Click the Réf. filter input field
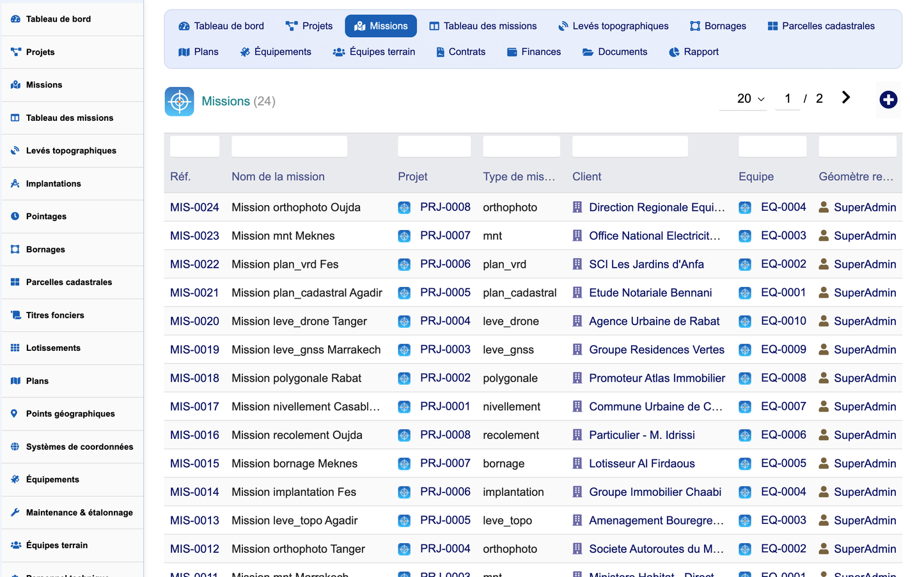 point(195,146)
